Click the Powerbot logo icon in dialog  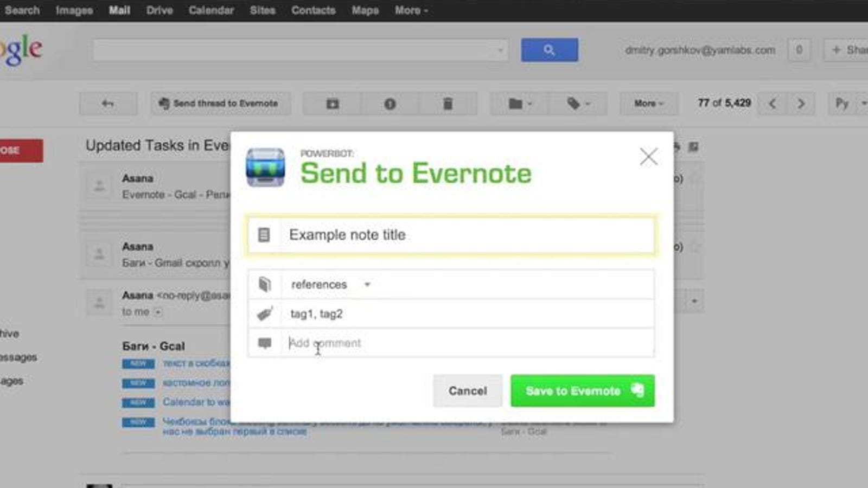pyautogui.click(x=265, y=168)
